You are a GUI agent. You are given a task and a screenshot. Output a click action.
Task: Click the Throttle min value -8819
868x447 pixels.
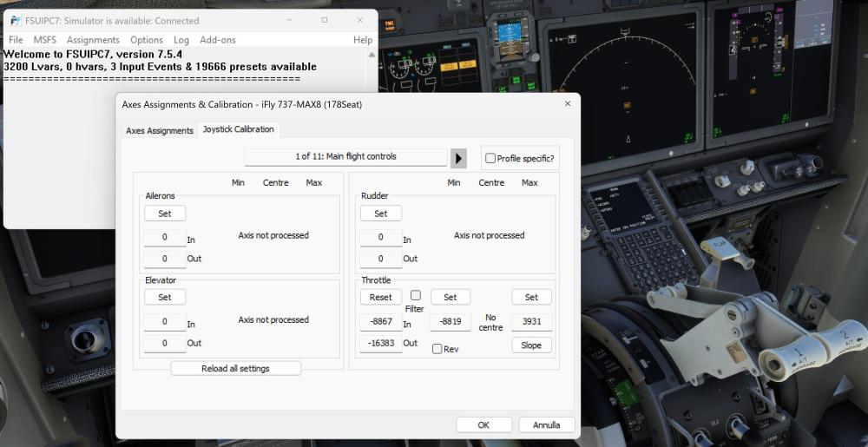(x=450, y=322)
